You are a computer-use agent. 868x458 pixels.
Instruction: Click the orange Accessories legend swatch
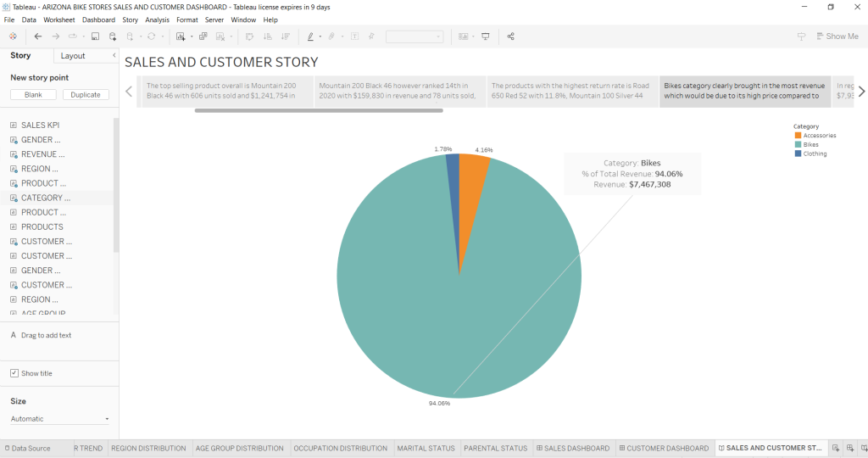798,136
